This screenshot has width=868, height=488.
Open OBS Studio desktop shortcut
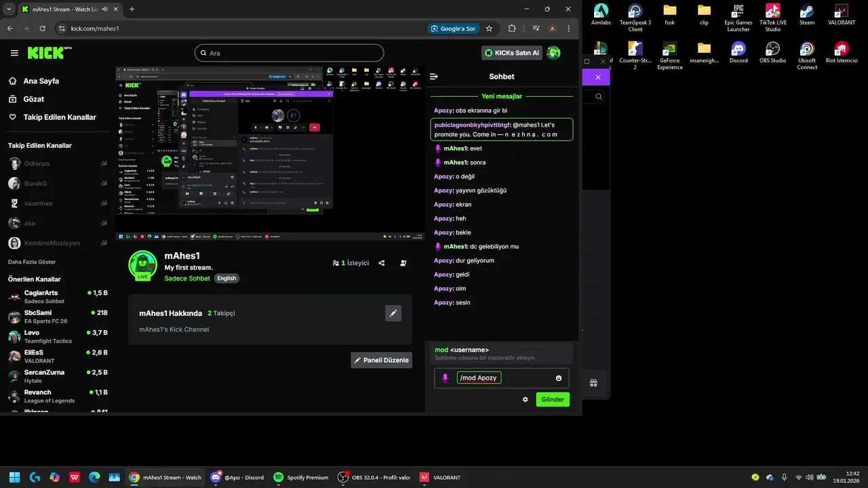(772, 53)
